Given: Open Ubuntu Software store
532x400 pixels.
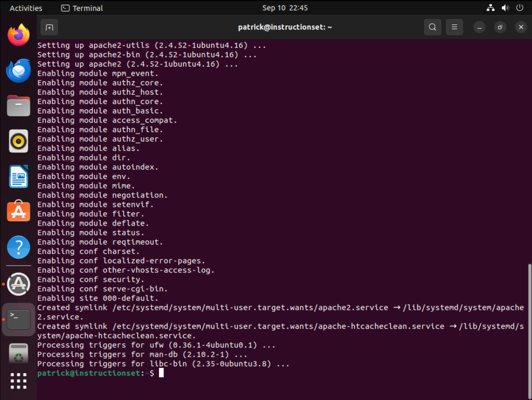Looking at the screenshot, I should (19, 212).
